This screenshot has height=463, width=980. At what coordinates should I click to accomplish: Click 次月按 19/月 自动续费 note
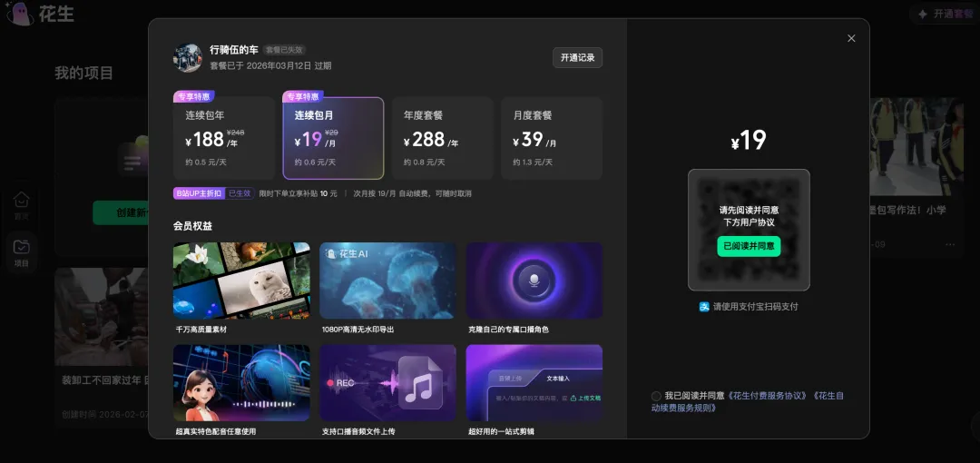413,194
